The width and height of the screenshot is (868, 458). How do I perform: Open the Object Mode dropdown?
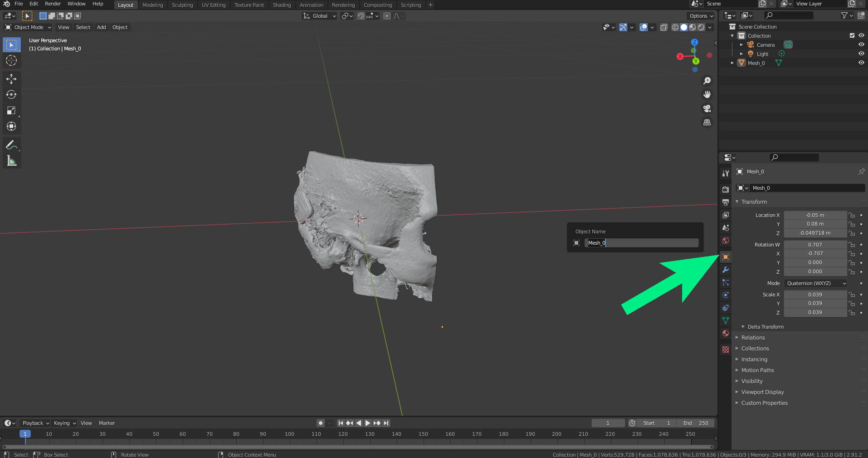pos(28,27)
